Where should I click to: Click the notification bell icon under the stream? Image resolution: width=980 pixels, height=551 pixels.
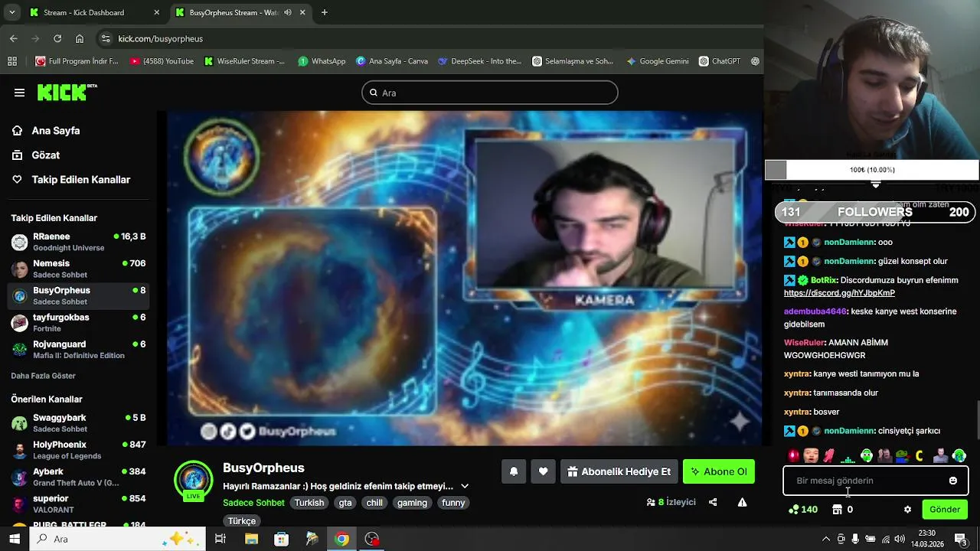coord(514,471)
